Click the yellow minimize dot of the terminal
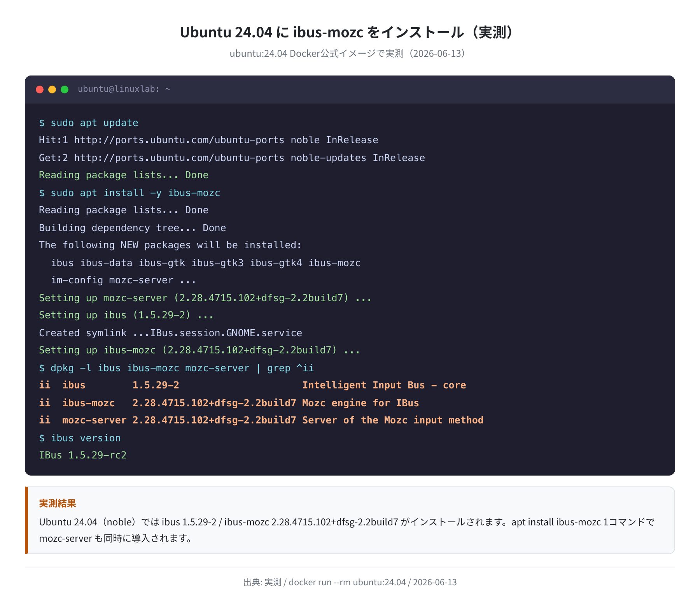 click(x=52, y=90)
